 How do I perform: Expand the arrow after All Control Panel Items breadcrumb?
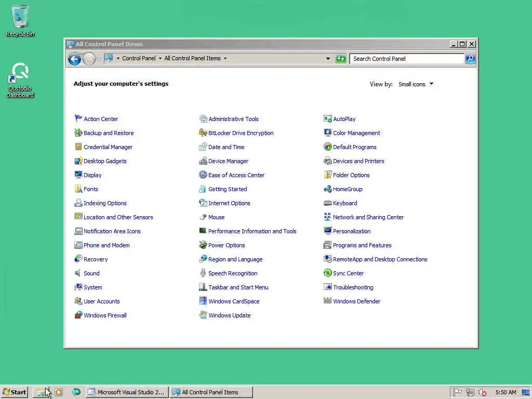(x=225, y=58)
